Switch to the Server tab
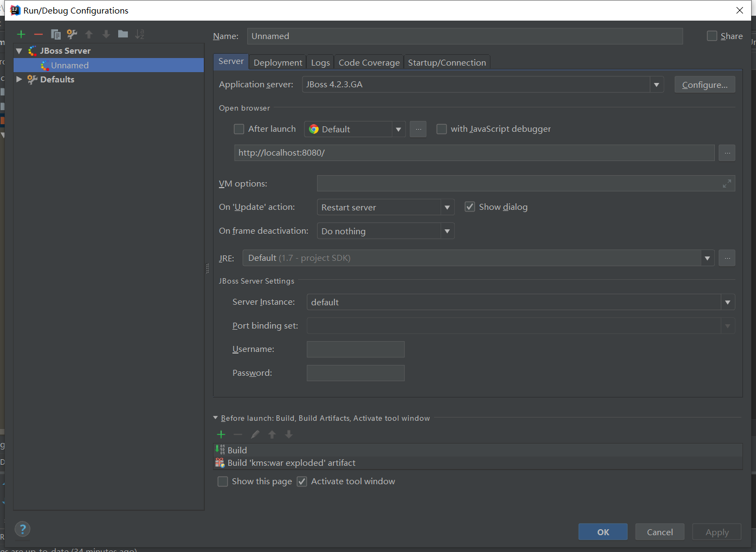Image resolution: width=756 pixels, height=552 pixels. (x=231, y=61)
